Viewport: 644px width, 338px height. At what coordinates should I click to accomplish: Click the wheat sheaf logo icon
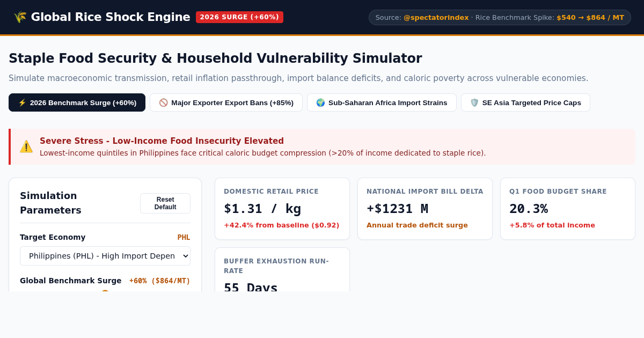coord(20,17)
